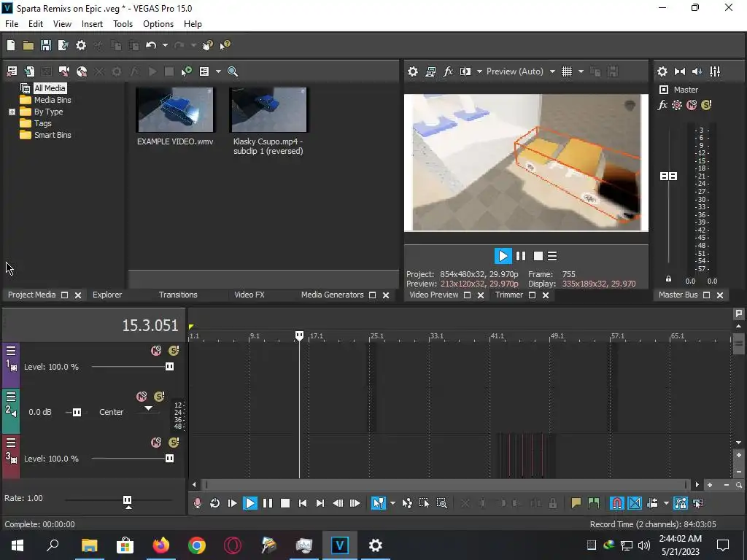Viewport: 747px width, 560px height.
Task: Click the timeline transport Play button
Action: (249, 503)
